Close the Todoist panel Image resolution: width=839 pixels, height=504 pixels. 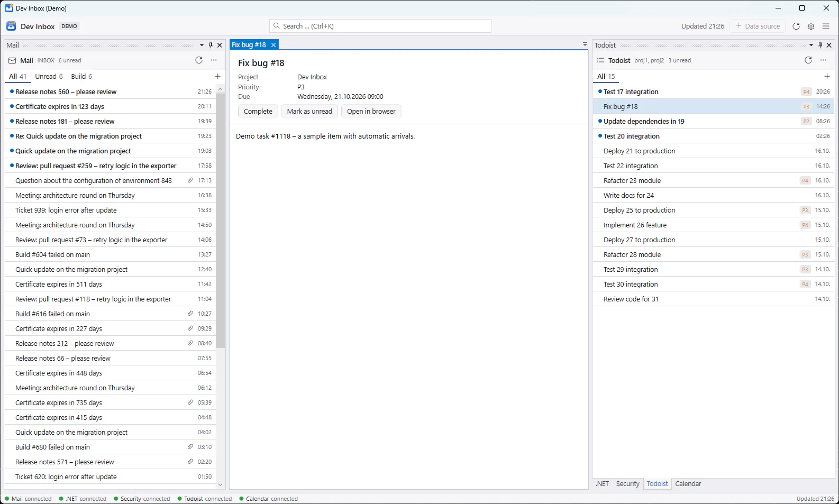829,45
